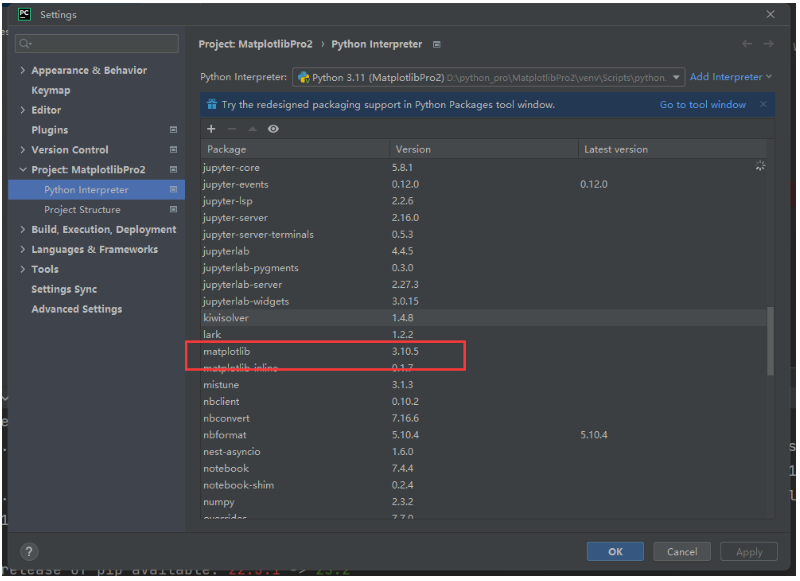Click Project: MatplotlibPro2 breadcrumb
This screenshot has width=800, height=581.
[256, 44]
